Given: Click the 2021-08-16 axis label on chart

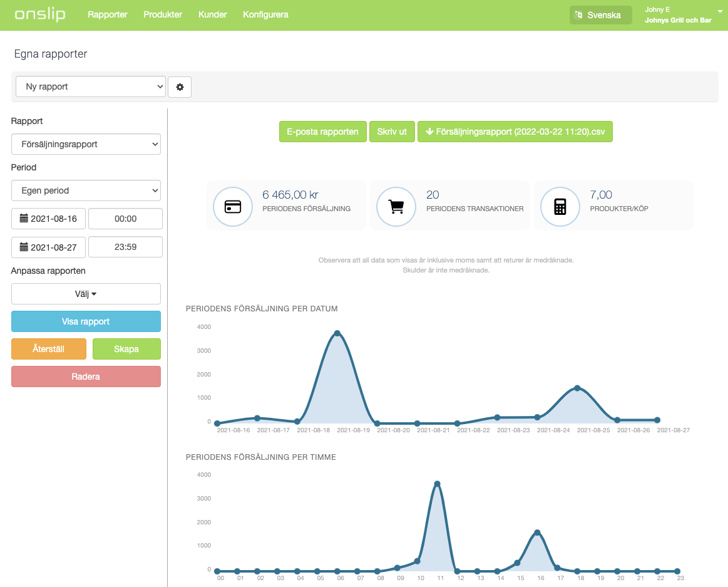Looking at the screenshot, I should tap(233, 430).
